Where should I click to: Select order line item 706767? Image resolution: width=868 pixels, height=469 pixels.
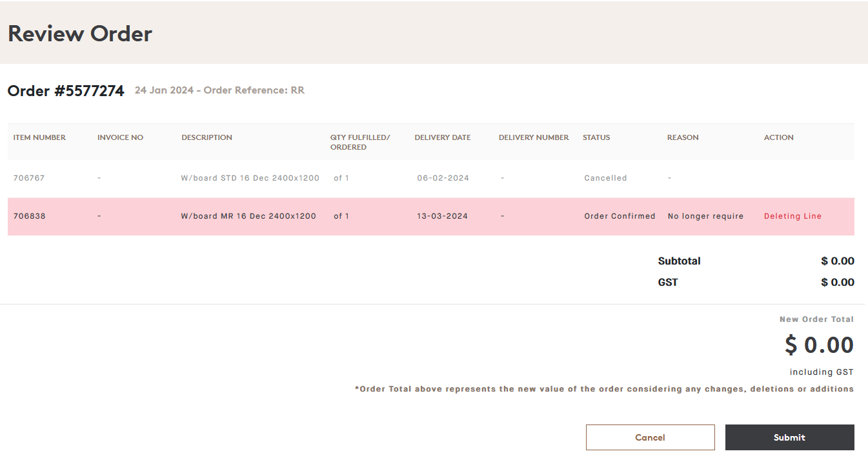(x=29, y=177)
